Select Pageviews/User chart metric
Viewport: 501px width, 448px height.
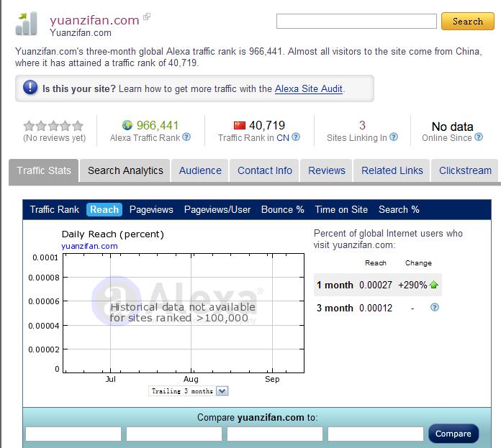point(217,209)
